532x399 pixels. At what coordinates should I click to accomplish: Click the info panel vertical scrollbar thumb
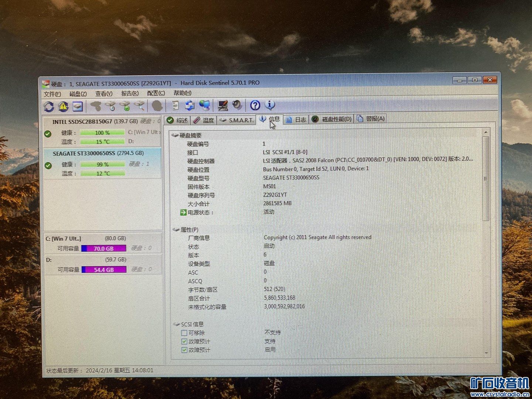tap(486, 178)
